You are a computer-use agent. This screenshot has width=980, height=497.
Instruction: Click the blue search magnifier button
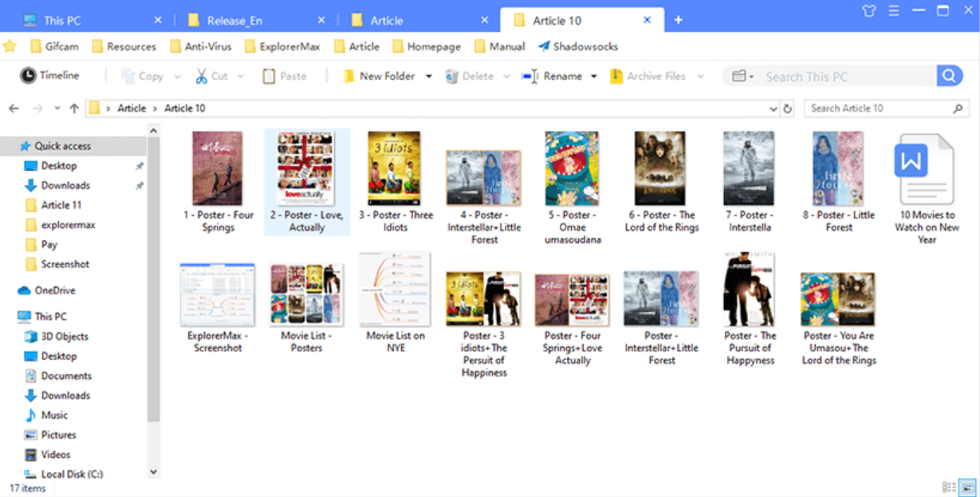point(949,76)
